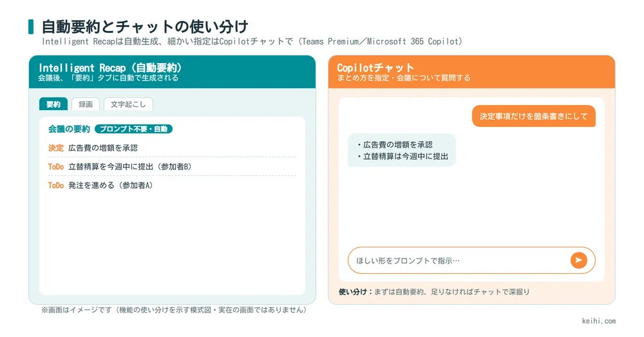Screen dimensions: 644x337
Task: Select the 決定事項だけを箇条書きにして chat bubble
Action: [x=533, y=116]
